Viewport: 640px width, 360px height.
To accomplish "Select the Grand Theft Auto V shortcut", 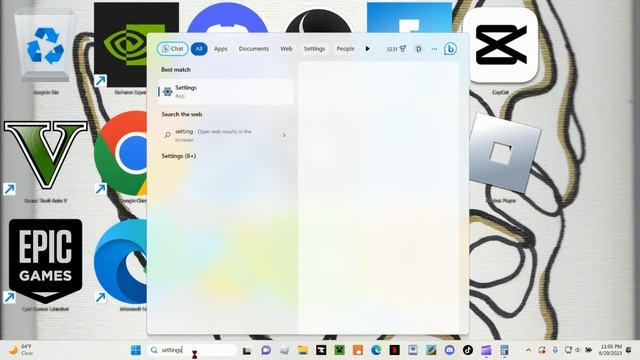I will [x=46, y=161].
